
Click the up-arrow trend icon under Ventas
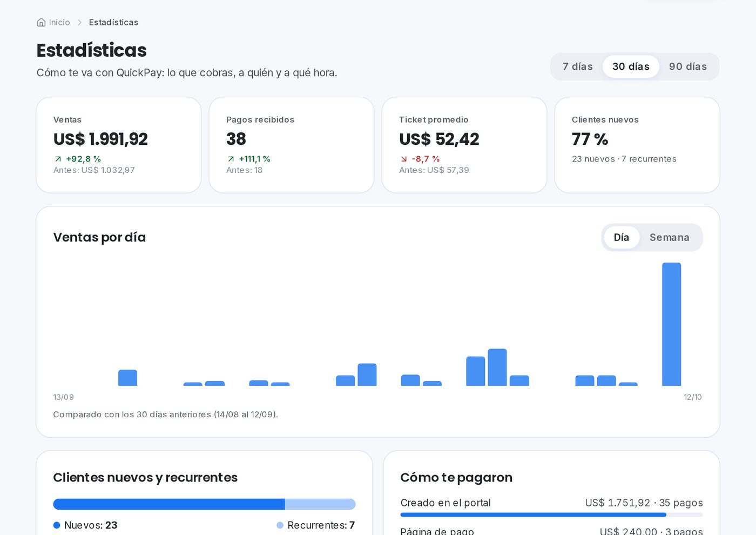coord(58,159)
